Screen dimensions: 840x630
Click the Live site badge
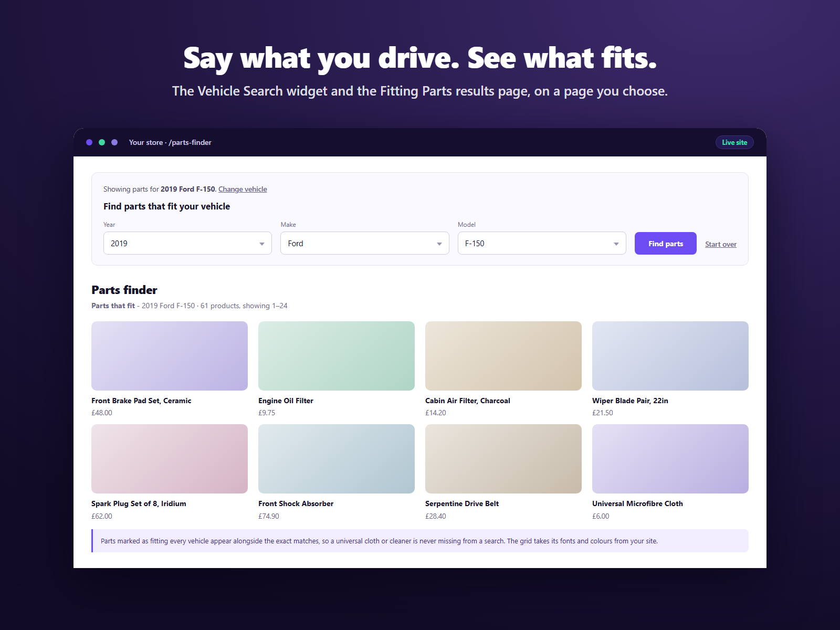click(734, 142)
